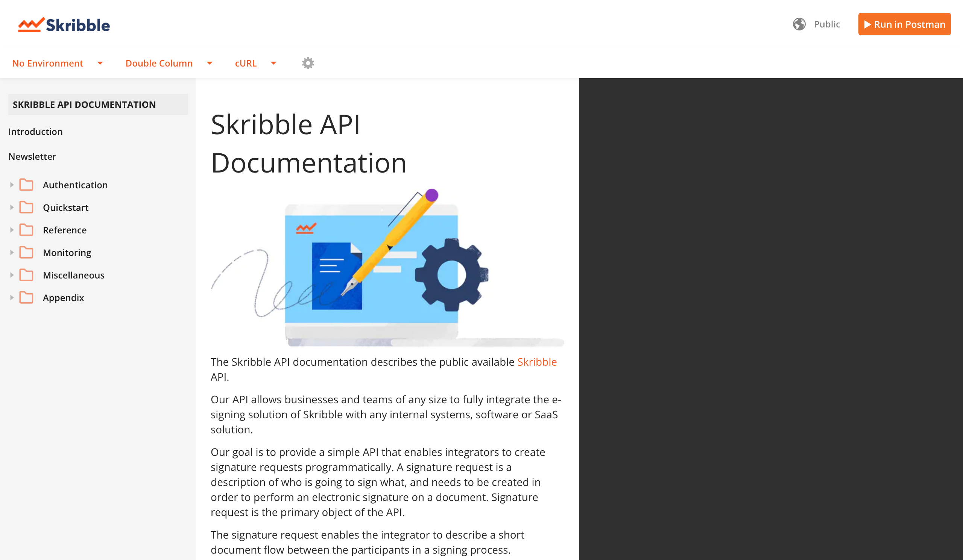The height and width of the screenshot is (560, 963).
Task: Expand the Appendix folder arrow
Action: click(x=11, y=297)
